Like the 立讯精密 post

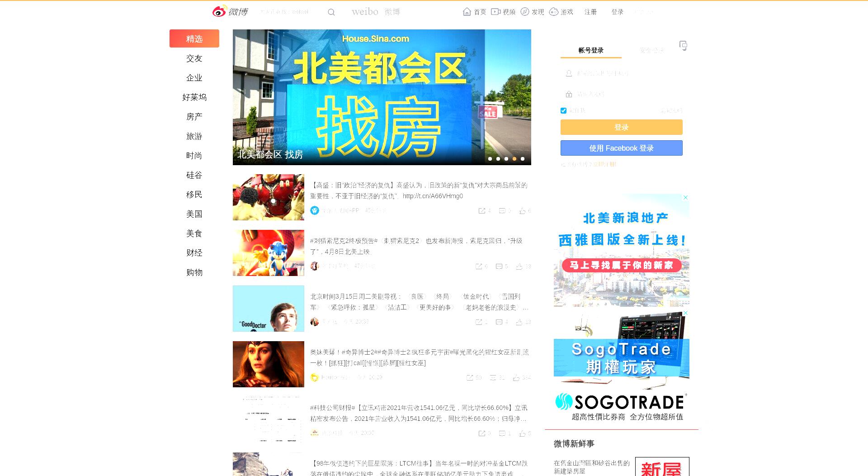tap(522, 433)
